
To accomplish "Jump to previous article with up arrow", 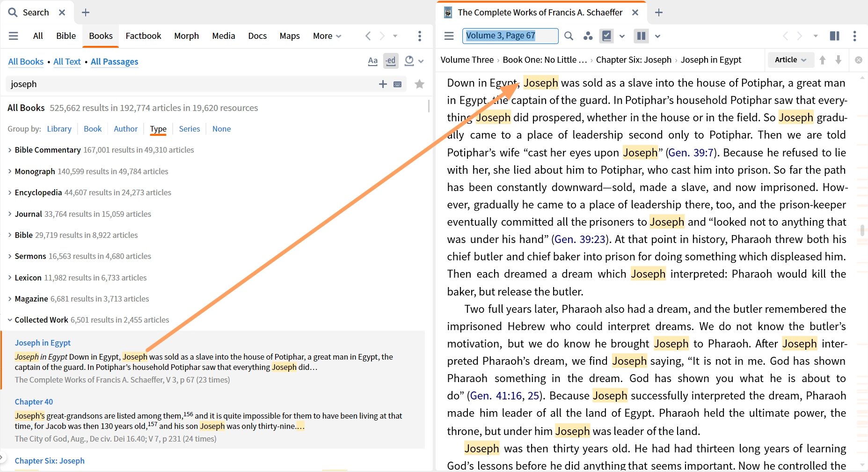I will [823, 60].
